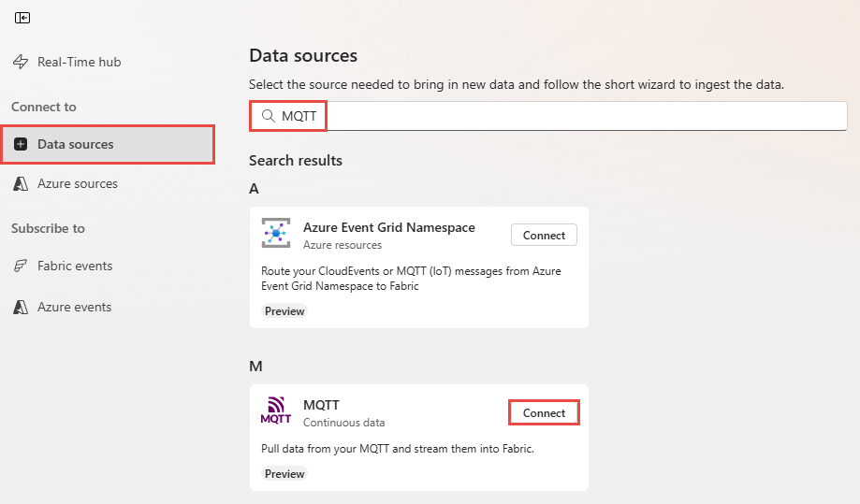Connect Azure Event Grid Namespace source
The width and height of the screenshot is (860, 504).
(544, 235)
